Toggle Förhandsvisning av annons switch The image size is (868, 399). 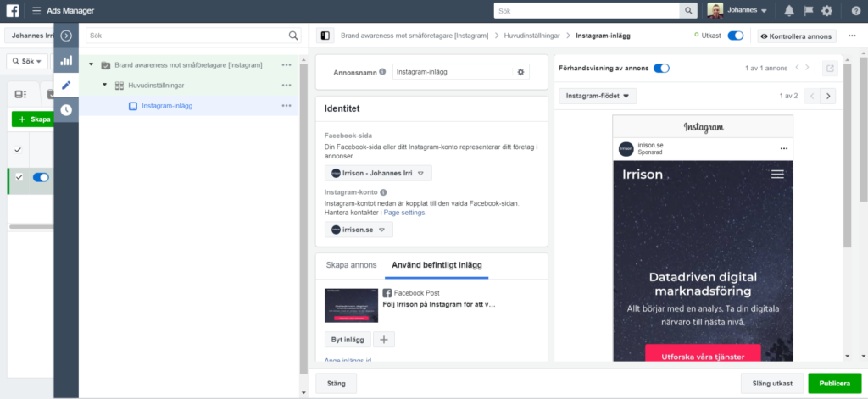click(x=661, y=68)
